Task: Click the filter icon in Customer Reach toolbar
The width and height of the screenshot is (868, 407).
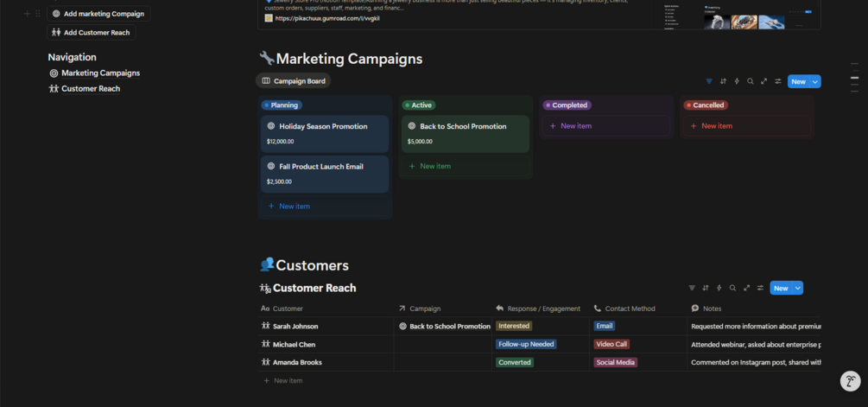Action: pos(692,288)
